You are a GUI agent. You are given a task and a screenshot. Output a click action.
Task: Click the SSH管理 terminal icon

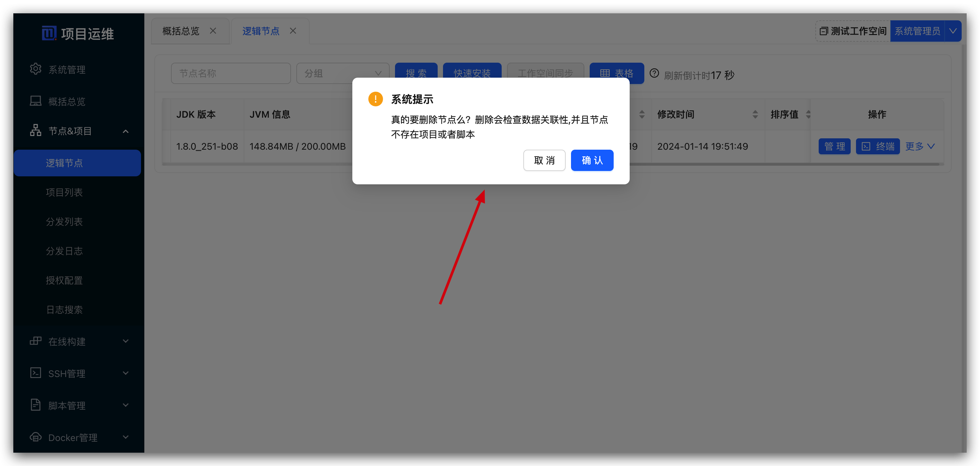point(35,373)
